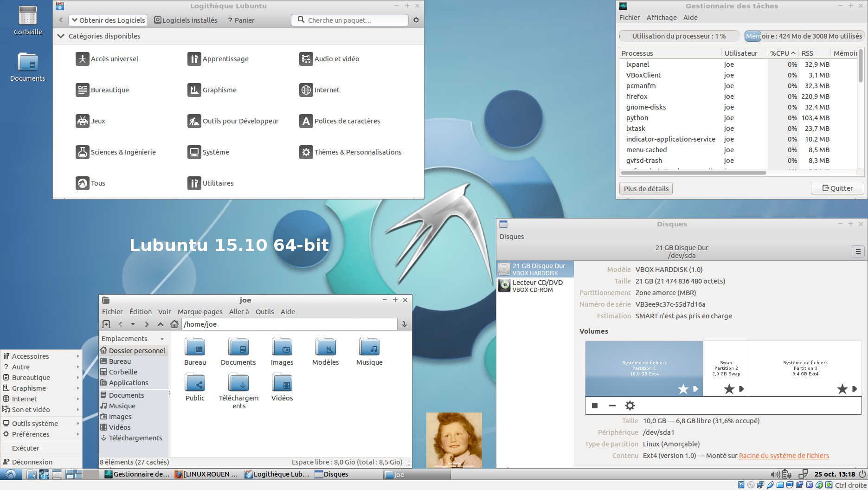Viewport: 868px width, 490px height.
Task: Click the Mémoire usage bar
Action: tap(804, 36)
